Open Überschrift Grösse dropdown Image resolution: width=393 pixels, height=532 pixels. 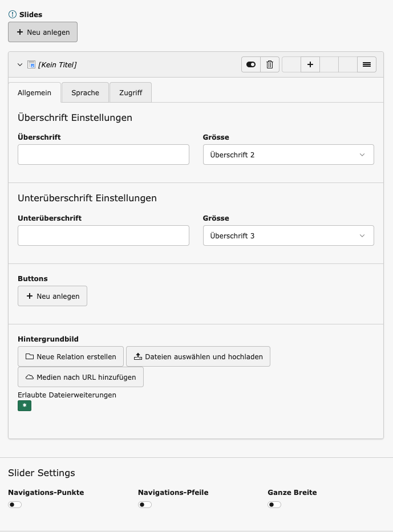pos(288,155)
